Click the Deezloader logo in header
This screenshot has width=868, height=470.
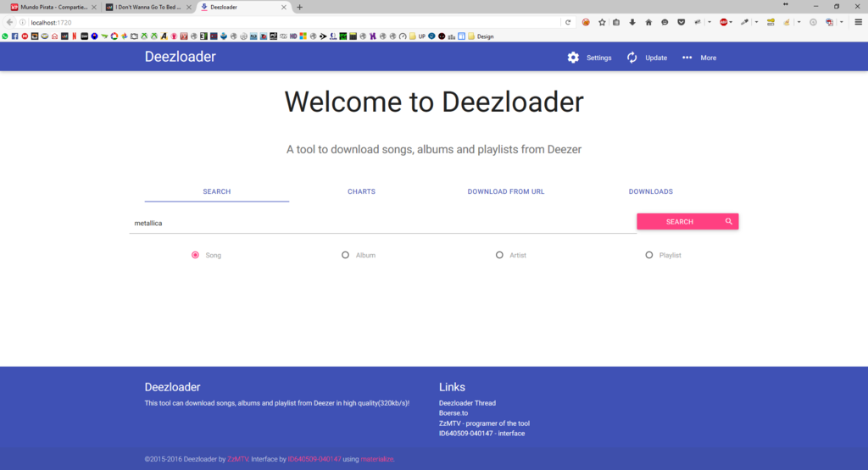point(180,57)
